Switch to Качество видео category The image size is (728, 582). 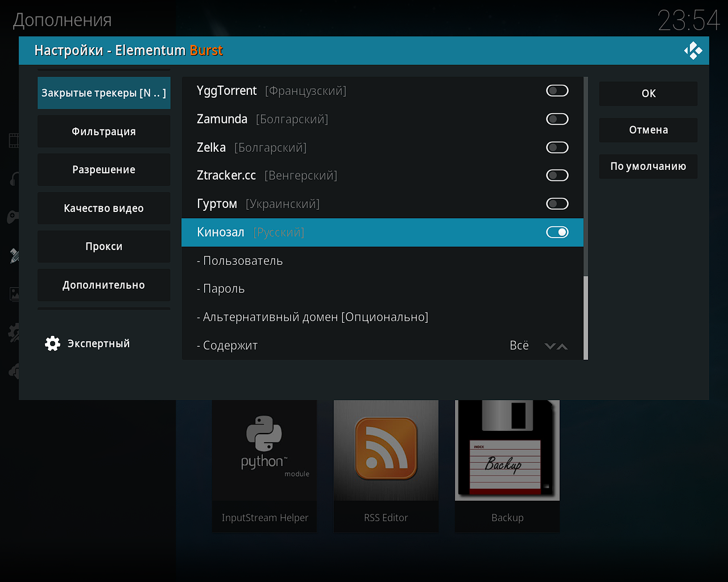pyautogui.click(x=104, y=208)
